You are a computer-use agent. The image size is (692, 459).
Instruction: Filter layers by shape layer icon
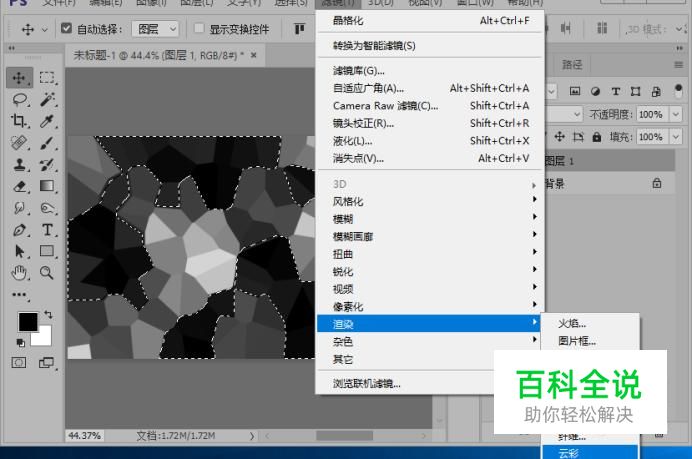coord(636,91)
